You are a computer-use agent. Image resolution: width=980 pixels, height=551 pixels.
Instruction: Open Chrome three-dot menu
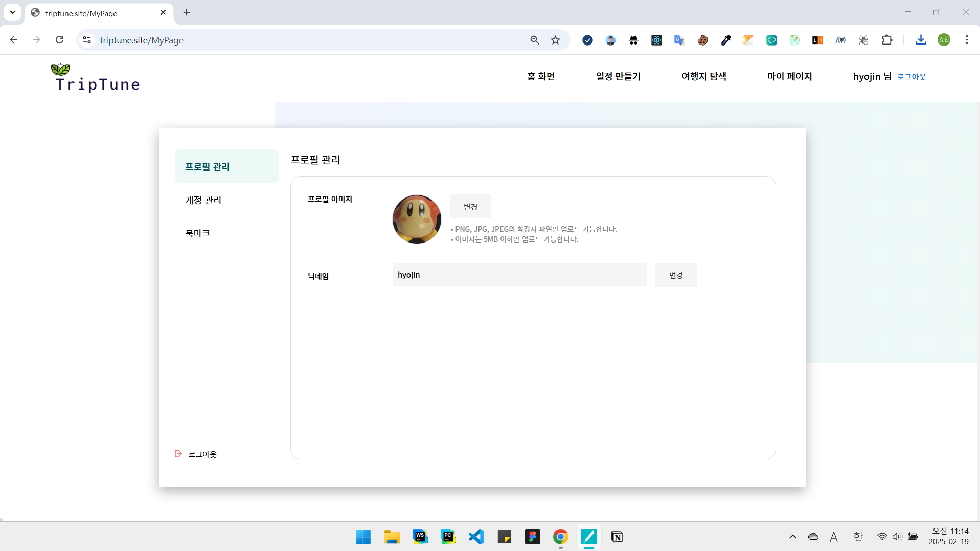[x=966, y=40]
